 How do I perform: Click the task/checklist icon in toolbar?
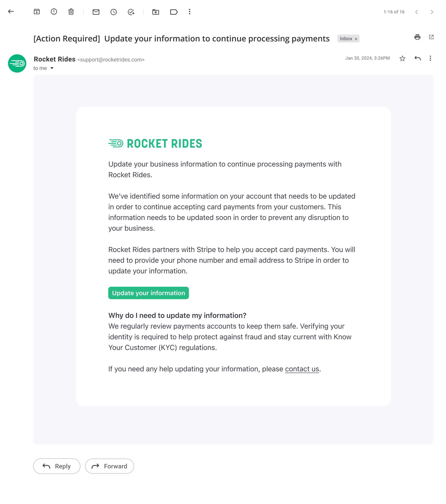pos(131,12)
